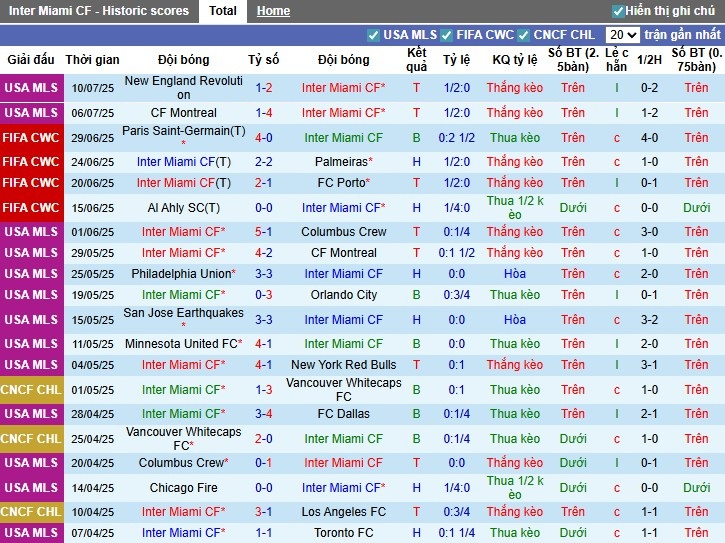Click the 0:2 1/2 odds value
Screen dimensions: 725x543
[x=457, y=137]
